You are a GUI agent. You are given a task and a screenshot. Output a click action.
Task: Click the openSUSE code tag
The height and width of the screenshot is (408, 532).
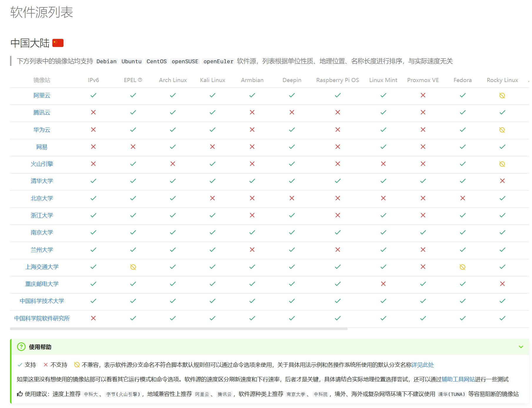(185, 61)
